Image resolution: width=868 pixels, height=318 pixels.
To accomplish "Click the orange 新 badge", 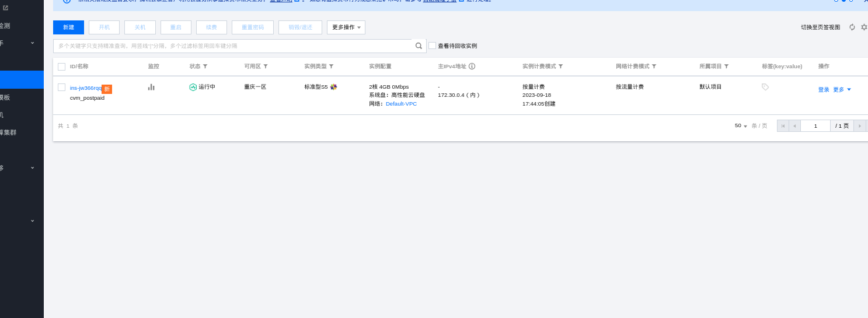I will (x=107, y=89).
